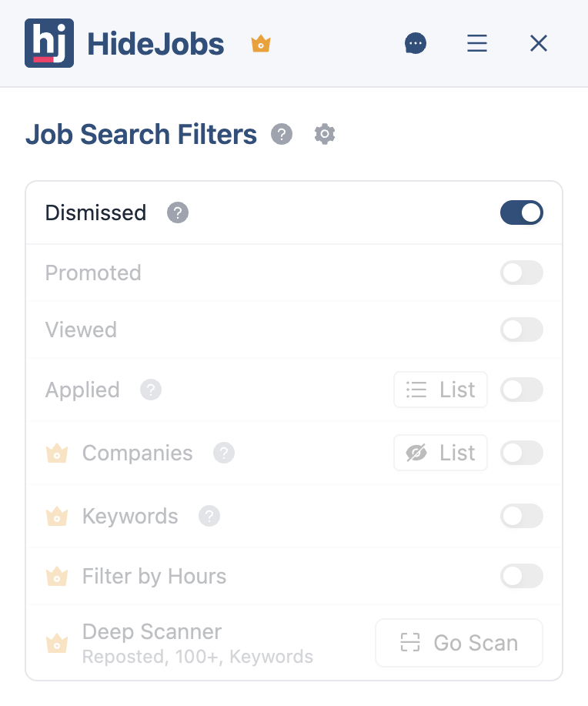Open the hidden Companies List
The width and height of the screenshot is (588, 706).
point(440,453)
